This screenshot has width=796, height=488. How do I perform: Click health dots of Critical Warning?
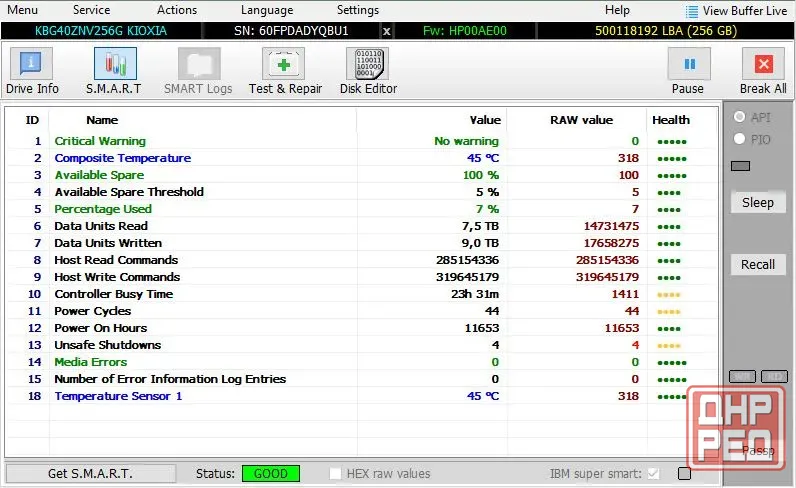672,142
